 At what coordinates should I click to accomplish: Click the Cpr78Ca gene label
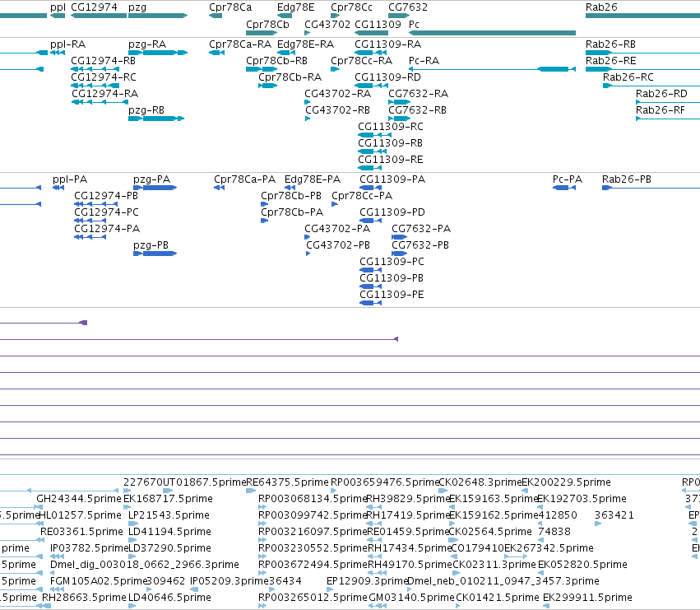(230, 7)
